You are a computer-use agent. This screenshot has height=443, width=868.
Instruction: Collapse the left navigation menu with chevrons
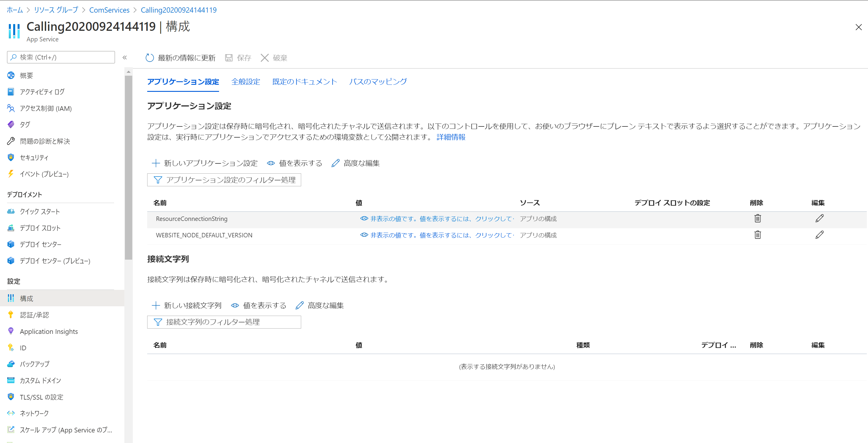click(x=125, y=57)
